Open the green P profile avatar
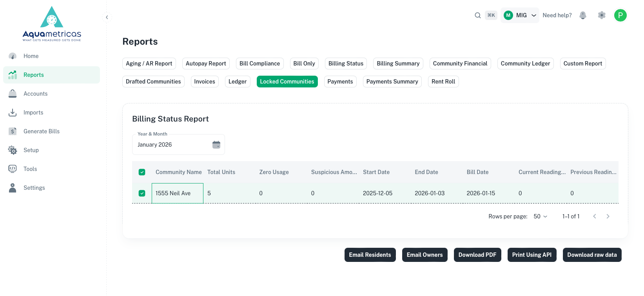Image resolution: width=644 pixels, height=296 pixels. click(620, 15)
